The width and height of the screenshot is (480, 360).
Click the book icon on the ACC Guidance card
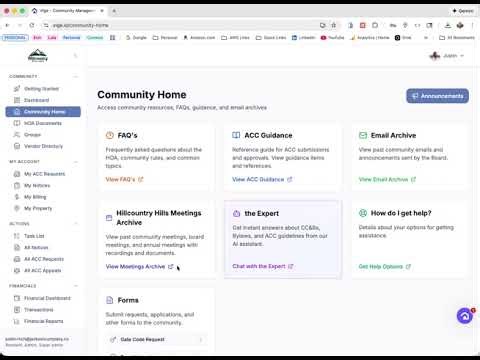pos(236,135)
